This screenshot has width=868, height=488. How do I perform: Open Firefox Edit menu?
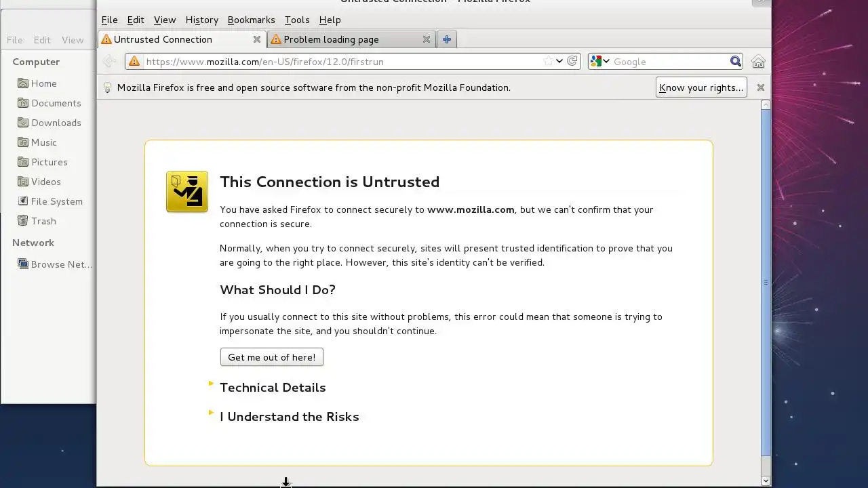[136, 20]
